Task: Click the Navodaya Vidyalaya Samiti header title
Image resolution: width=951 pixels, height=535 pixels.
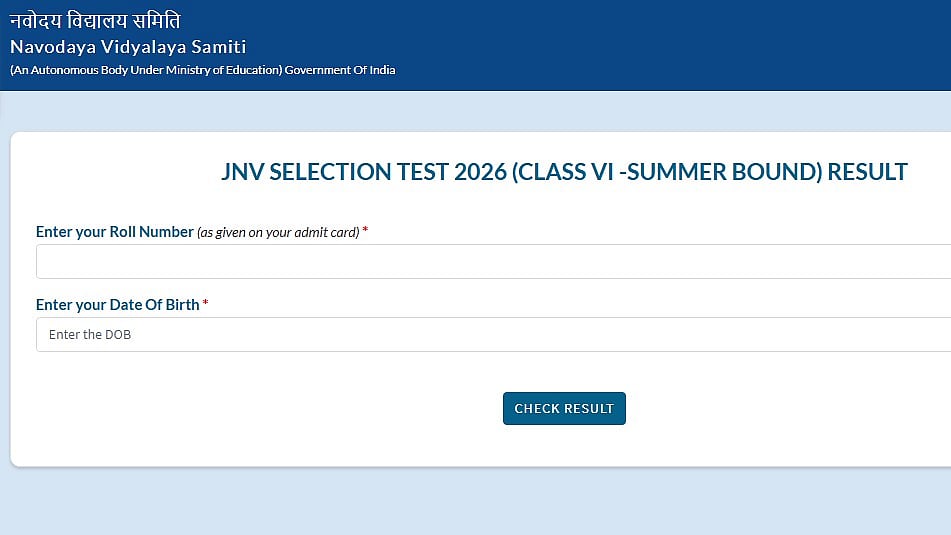Action: (x=128, y=47)
